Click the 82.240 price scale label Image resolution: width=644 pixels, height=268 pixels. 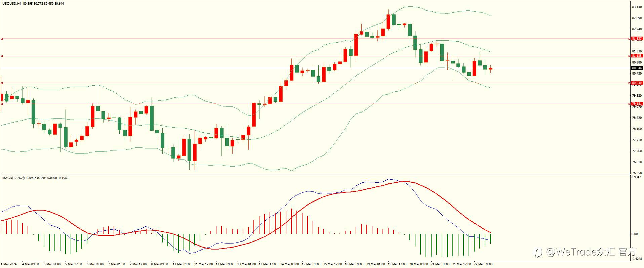637,29
